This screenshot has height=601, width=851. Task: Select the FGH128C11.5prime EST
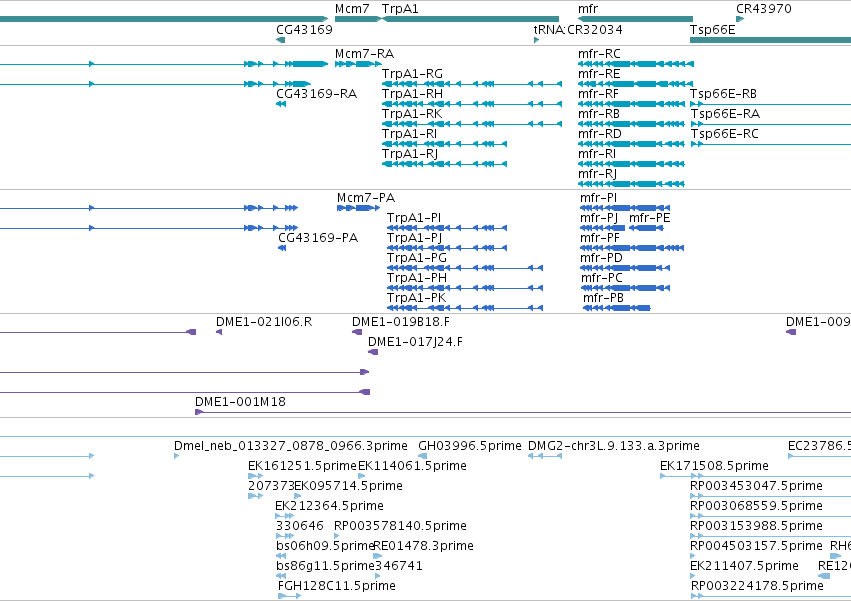point(289,596)
